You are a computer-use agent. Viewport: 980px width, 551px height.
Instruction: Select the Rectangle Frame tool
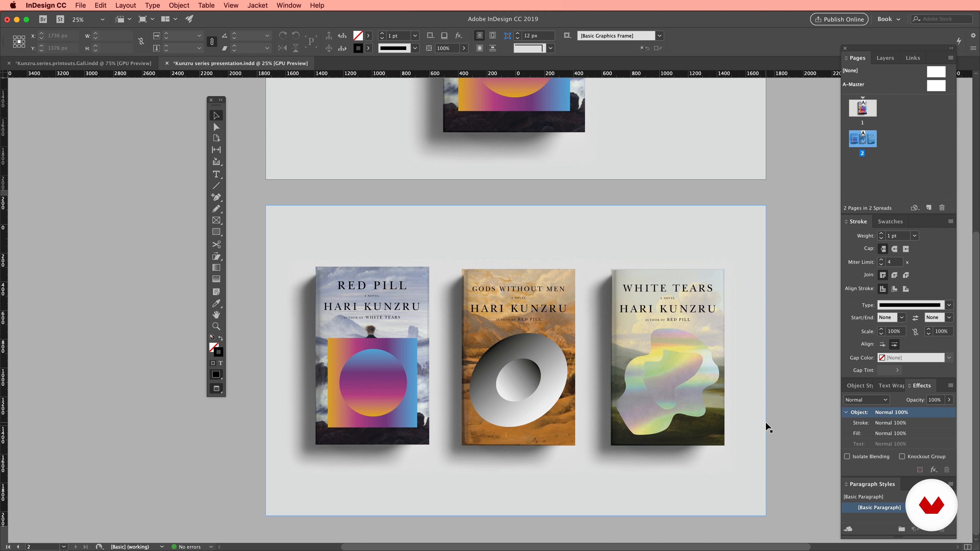[216, 220]
